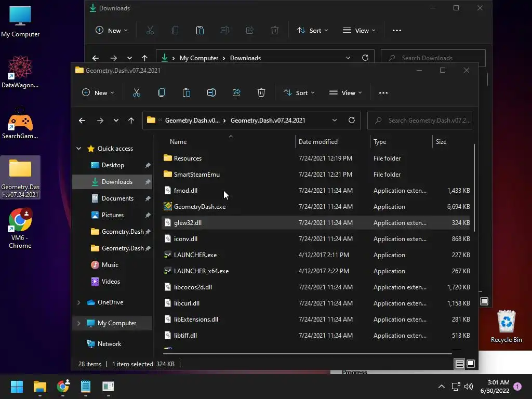Go back in the Geometry.Dash window

82,121
